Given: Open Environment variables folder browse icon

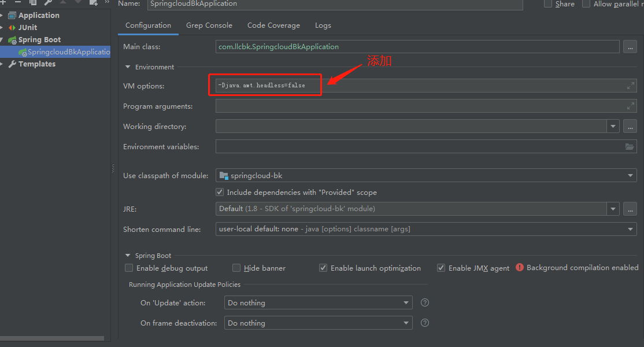Looking at the screenshot, I should click(629, 146).
